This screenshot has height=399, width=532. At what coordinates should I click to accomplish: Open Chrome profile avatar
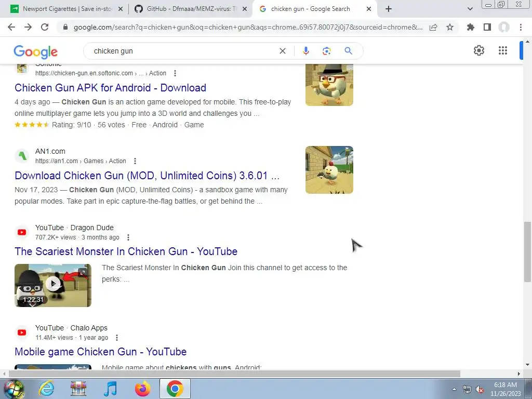pos(504,27)
